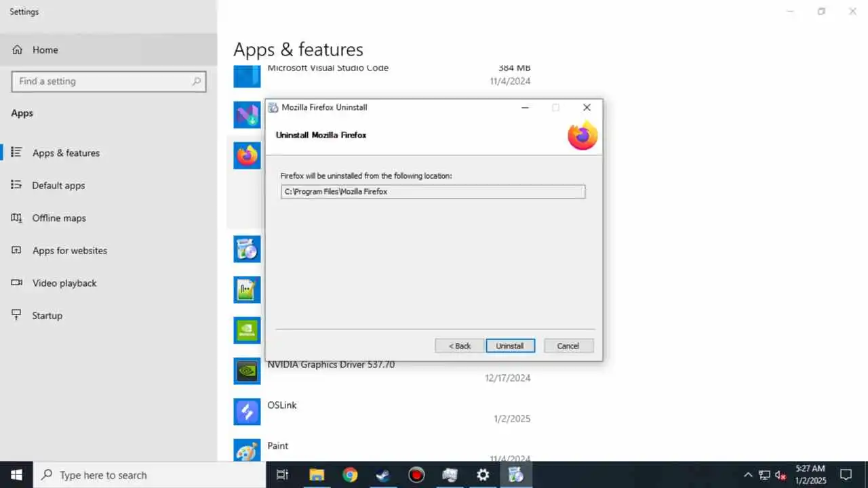The width and height of the screenshot is (868, 488).
Task: Open the Windows Start menu
Action: click(16, 475)
